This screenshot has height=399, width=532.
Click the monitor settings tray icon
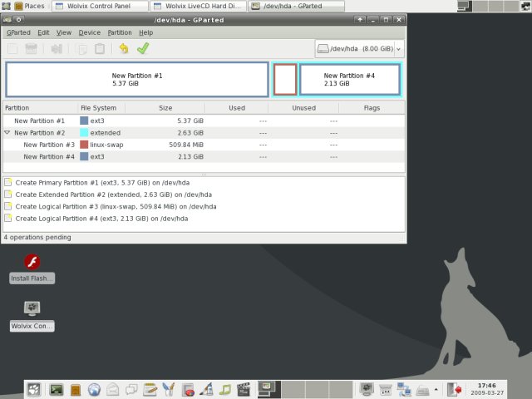tap(367, 389)
